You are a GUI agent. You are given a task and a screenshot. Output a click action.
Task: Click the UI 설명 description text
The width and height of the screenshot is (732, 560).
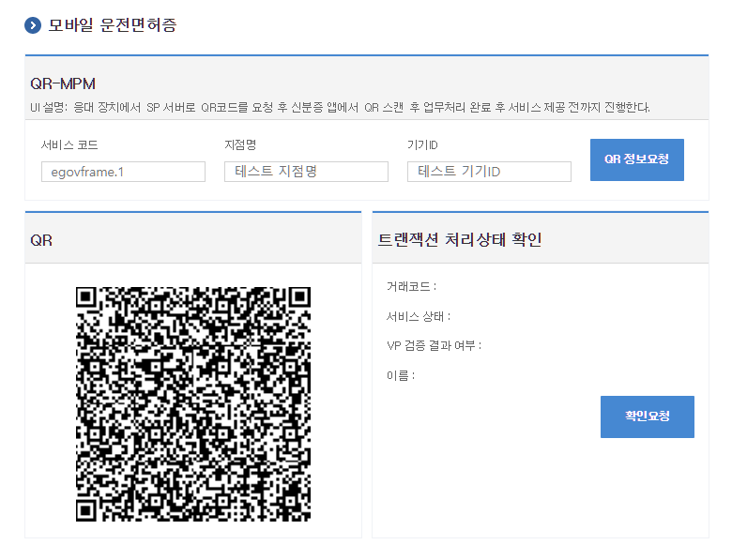point(340,107)
